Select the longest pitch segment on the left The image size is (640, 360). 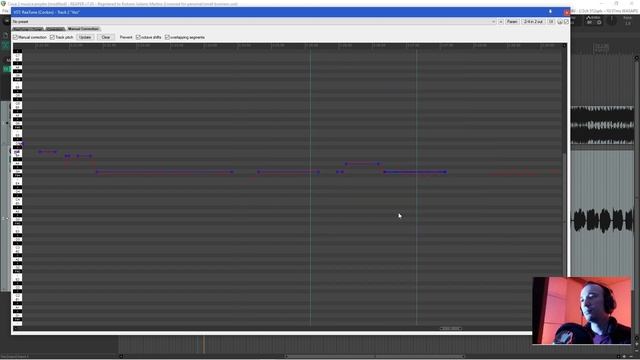coord(165,172)
